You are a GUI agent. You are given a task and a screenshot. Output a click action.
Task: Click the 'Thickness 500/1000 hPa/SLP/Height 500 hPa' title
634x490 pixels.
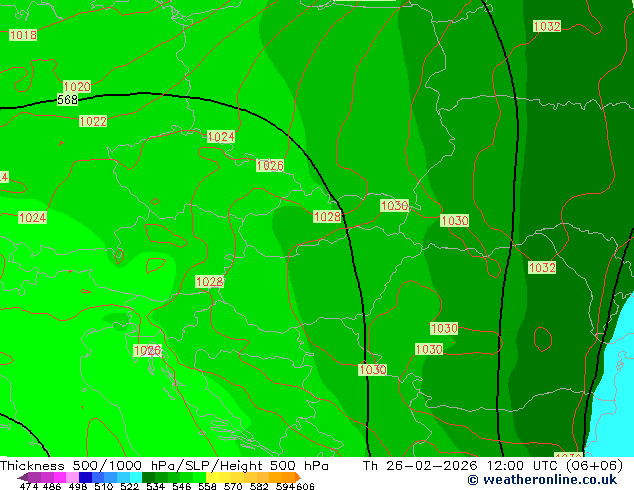pos(164,466)
